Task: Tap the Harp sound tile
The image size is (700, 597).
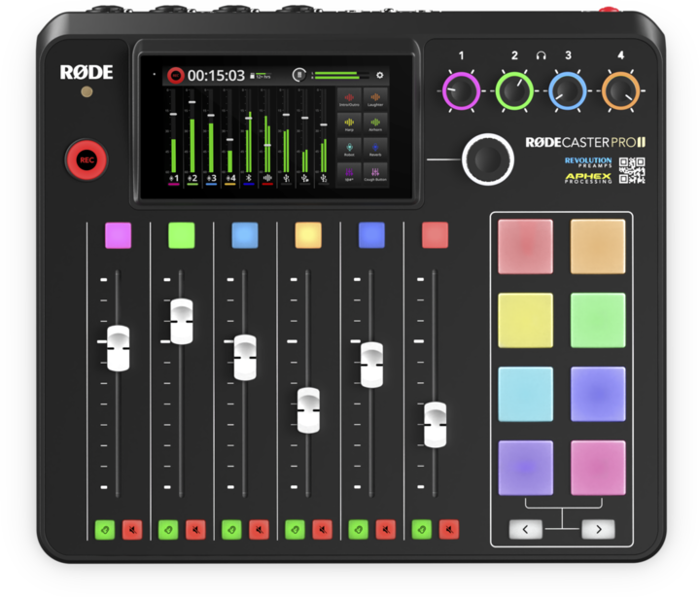Action: click(x=349, y=124)
